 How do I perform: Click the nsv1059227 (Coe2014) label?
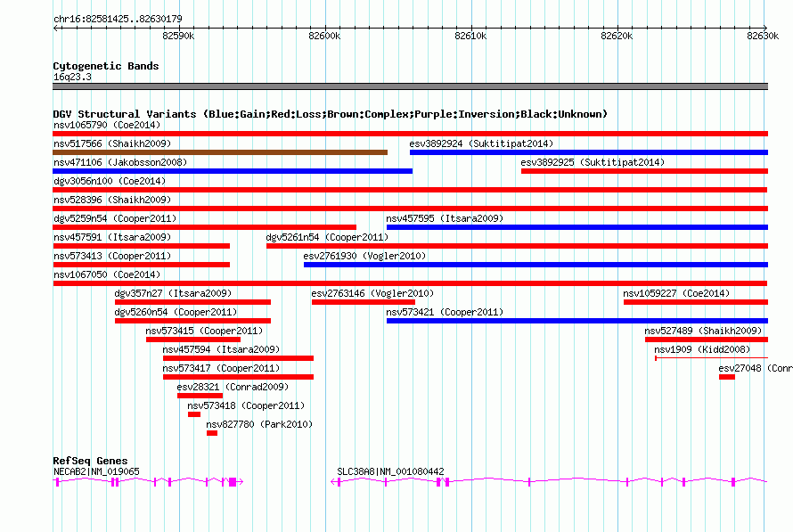point(676,293)
